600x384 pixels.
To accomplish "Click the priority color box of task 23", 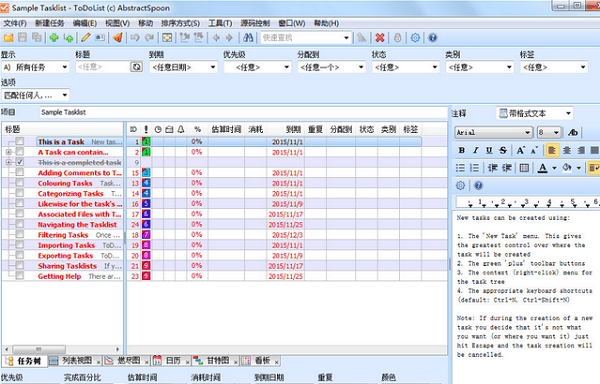I will [146, 276].
